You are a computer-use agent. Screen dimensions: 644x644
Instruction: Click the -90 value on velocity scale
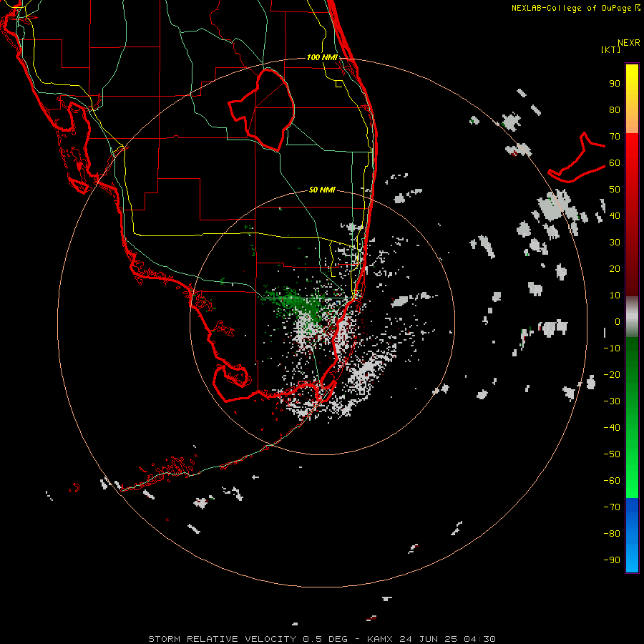coord(612,560)
